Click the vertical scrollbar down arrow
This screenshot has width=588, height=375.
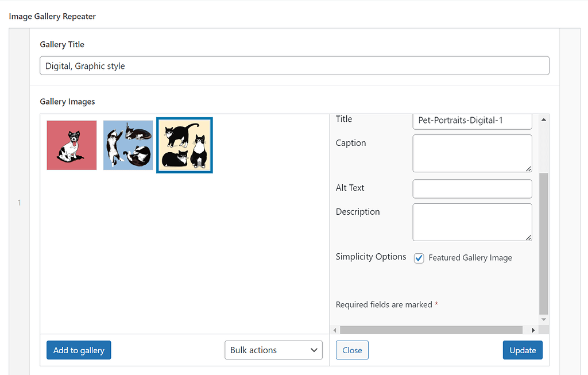[x=544, y=319]
